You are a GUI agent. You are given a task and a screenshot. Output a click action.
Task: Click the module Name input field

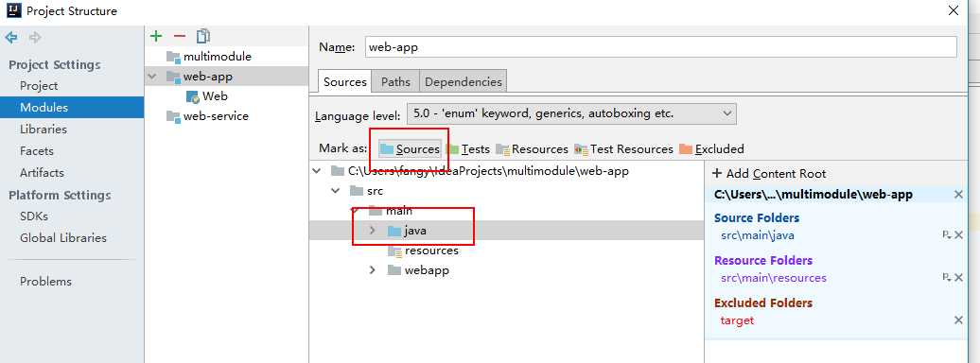pos(660,47)
